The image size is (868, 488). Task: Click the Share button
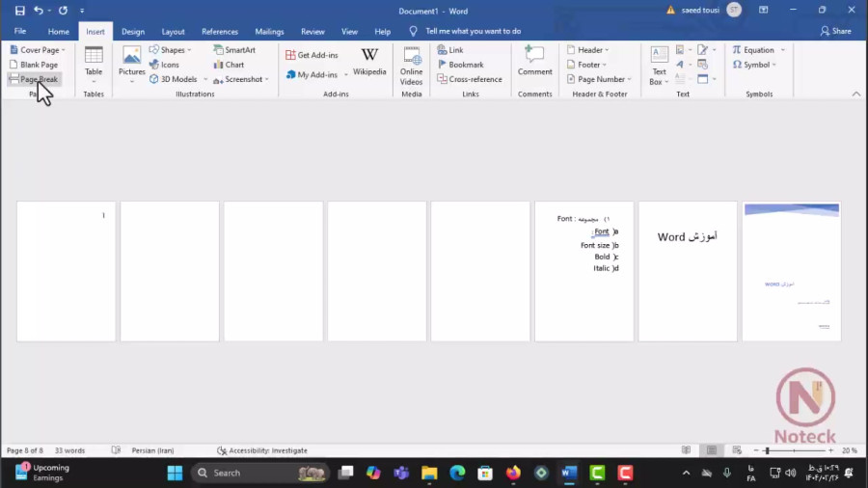click(x=836, y=32)
